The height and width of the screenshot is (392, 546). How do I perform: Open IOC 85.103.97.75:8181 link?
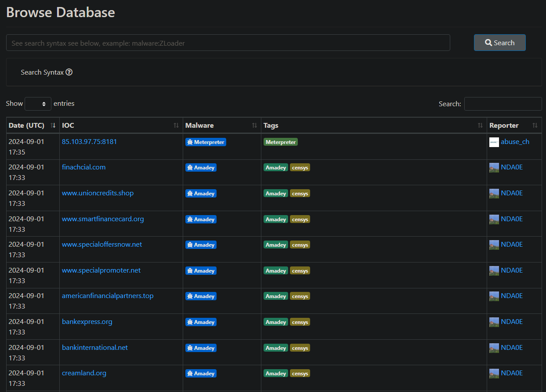[x=89, y=142]
